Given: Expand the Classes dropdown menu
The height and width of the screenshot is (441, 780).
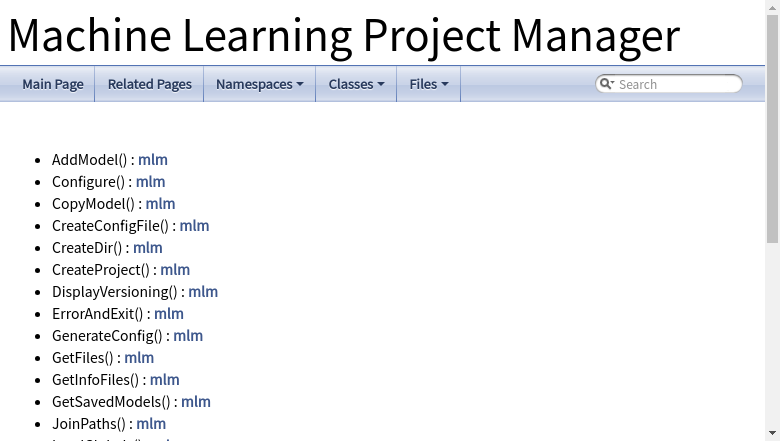Looking at the screenshot, I should point(356,84).
